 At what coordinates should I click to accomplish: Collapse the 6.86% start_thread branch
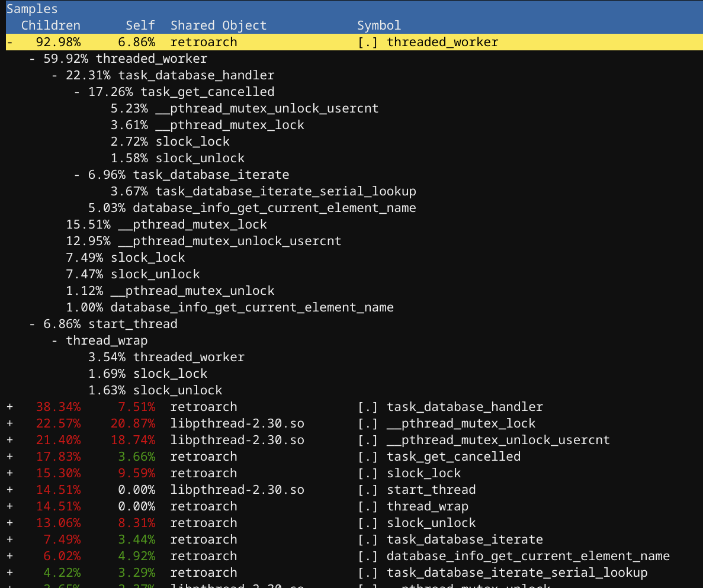pos(32,324)
